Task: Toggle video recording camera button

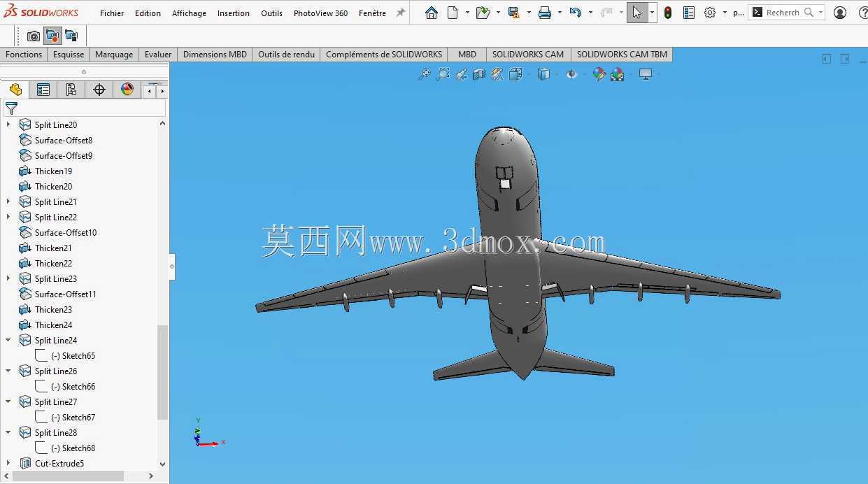Action: pos(52,36)
